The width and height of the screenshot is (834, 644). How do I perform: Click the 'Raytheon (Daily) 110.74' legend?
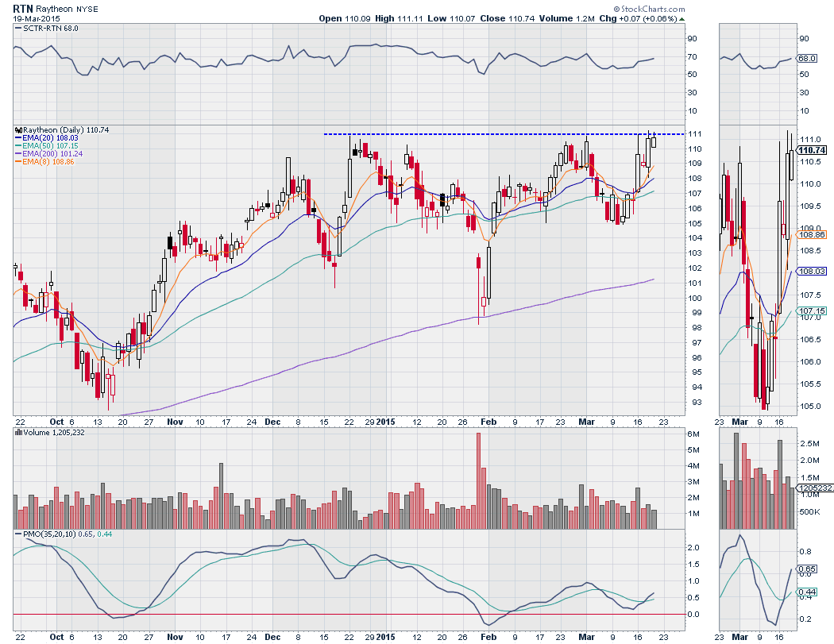pyautogui.click(x=66, y=129)
